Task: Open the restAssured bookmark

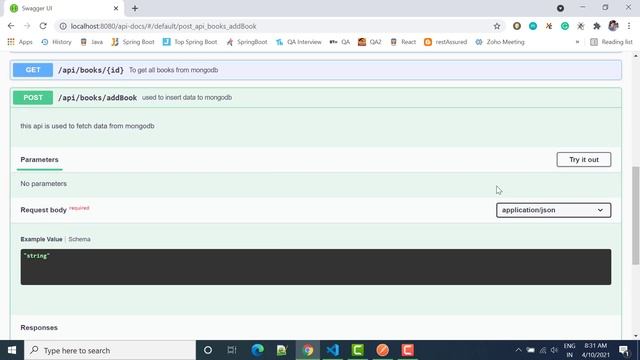Action: point(445,42)
